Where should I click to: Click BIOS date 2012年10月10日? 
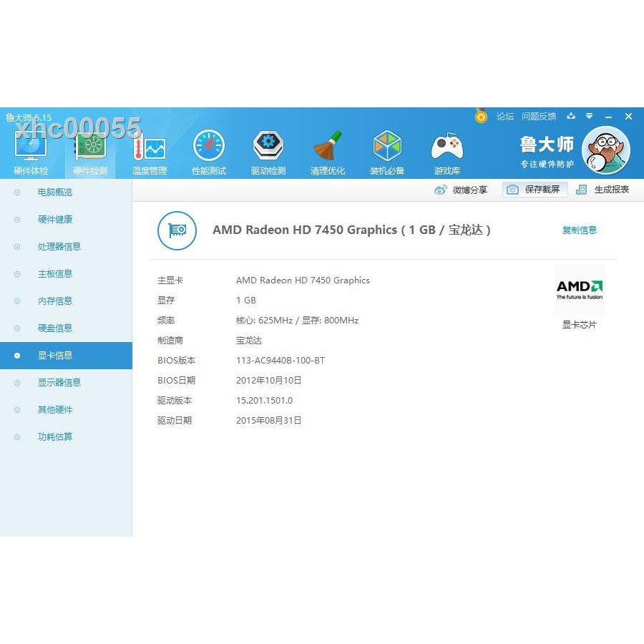coord(268,381)
